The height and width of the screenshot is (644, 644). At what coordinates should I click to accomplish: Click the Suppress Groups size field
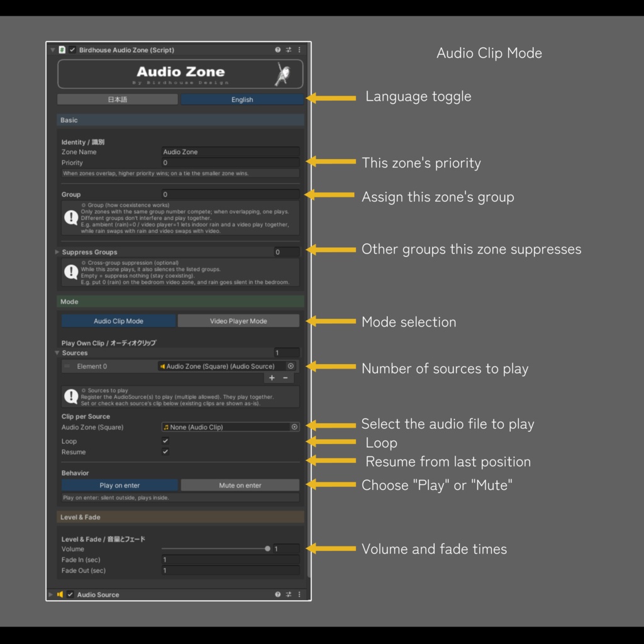(287, 252)
